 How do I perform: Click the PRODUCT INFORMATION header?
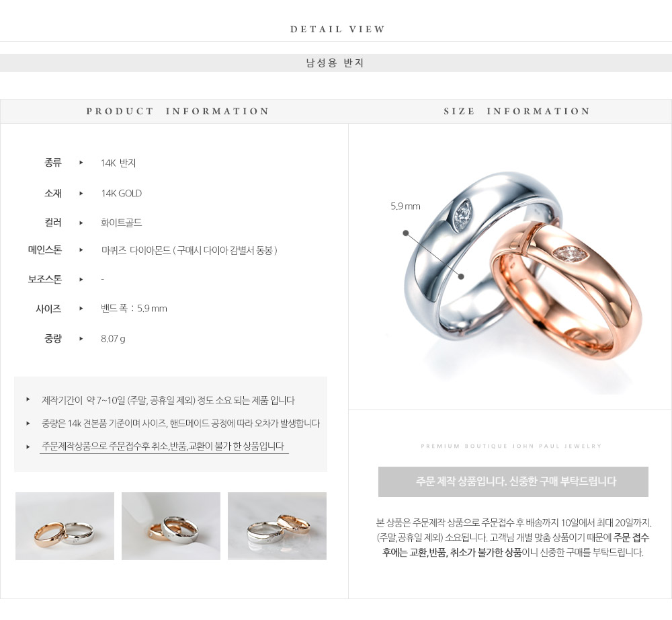point(177,112)
